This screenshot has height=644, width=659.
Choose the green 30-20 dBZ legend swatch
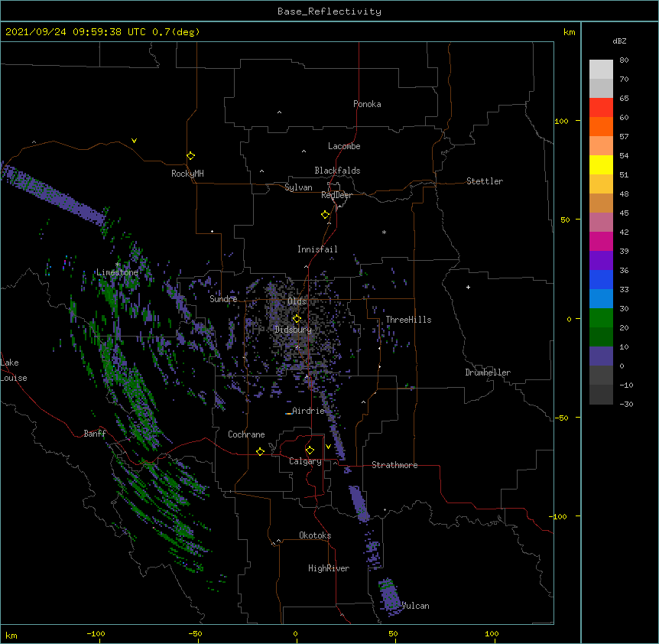[x=601, y=318]
